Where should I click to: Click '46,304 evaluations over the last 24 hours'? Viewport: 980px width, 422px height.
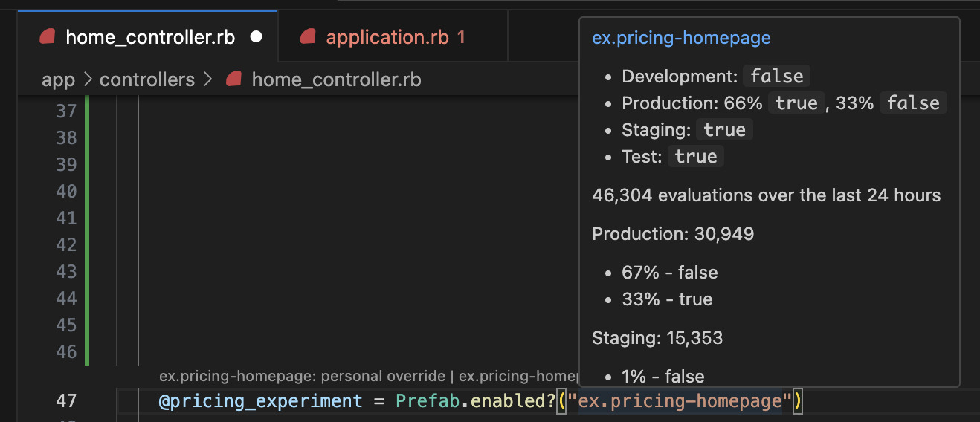767,195
